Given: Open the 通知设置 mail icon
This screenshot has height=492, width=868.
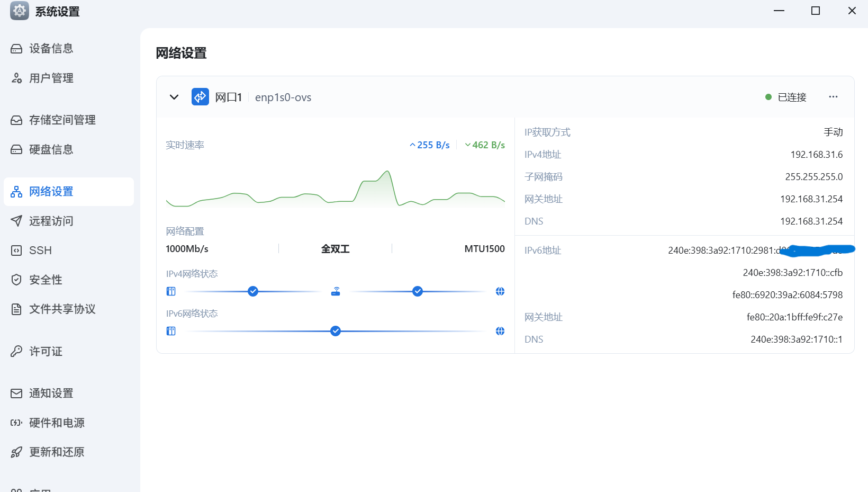Looking at the screenshot, I should [x=16, y=393].
